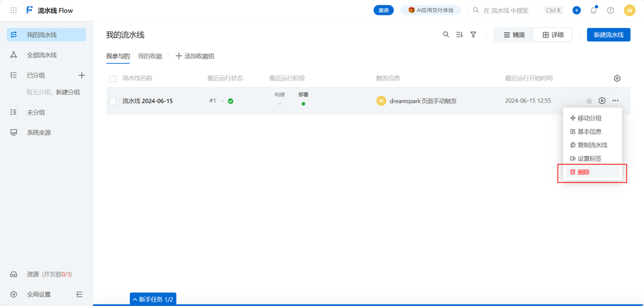Click the 新建分组 link in sidebar
The height and width of the screenshot is (306, 644).
pos(68,92)
